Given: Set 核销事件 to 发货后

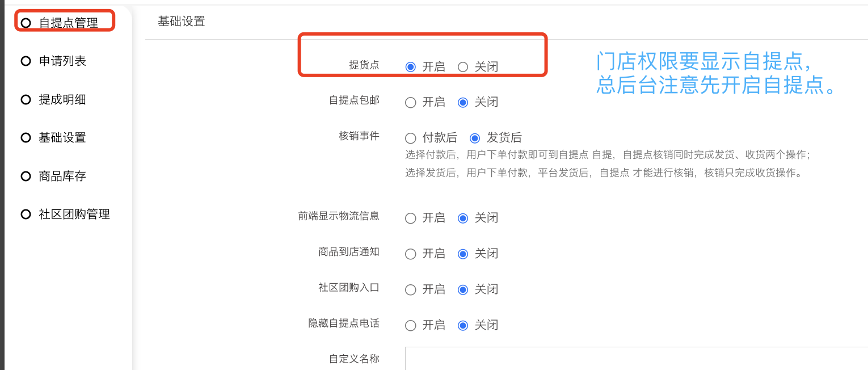Looking at the screenshot, I should tap(475, 138).
